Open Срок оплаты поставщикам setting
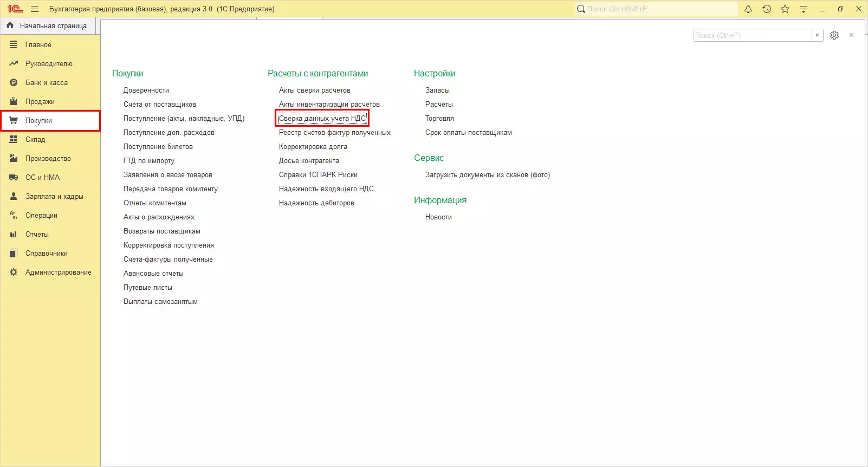The width and height of the screenshot is (868, 467). point(469,133)
